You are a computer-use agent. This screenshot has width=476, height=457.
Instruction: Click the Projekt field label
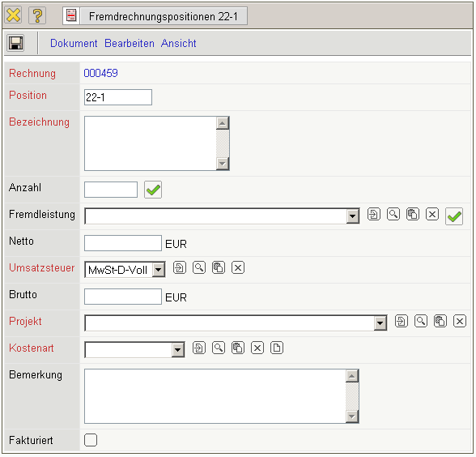pyautogui.click(x=25, y=321)
